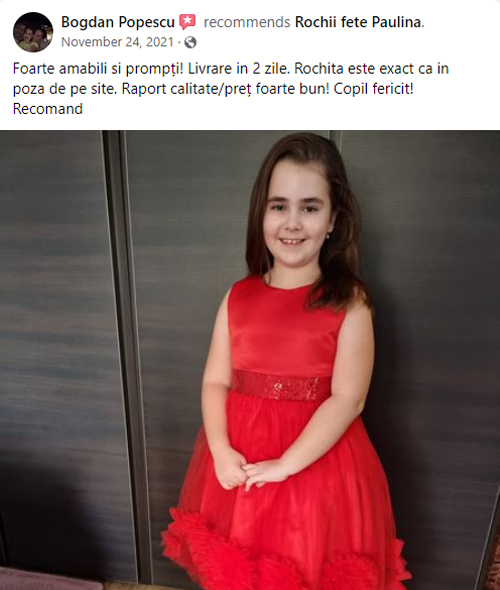Click the sequin waistband on the dress

[281, 386]
